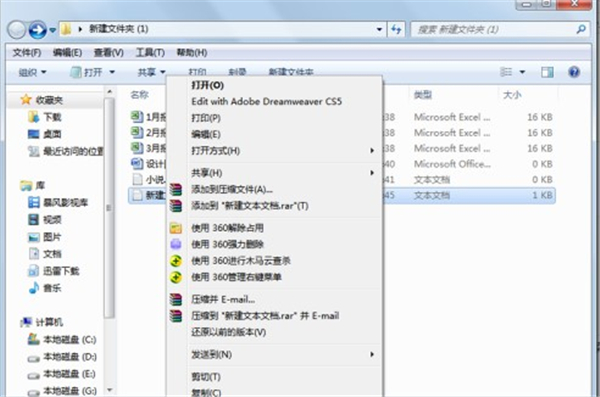
Task: Expand the address bar history dropdown arrow
Action: coord(379,29)
